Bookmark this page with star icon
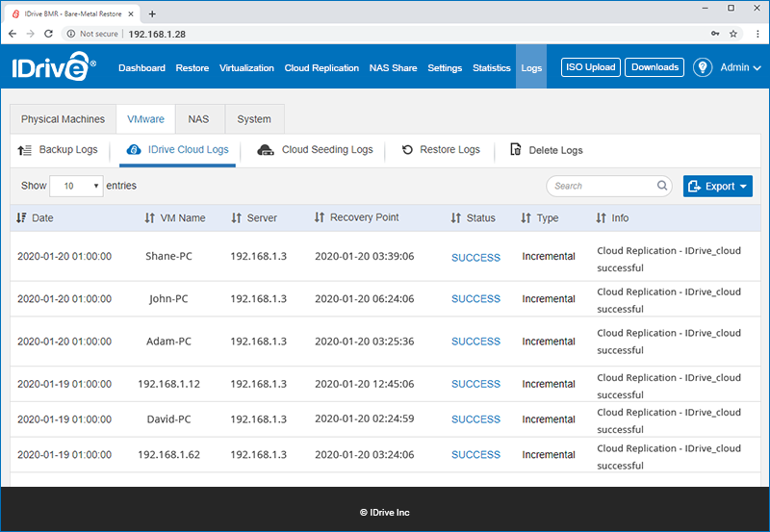This screenshot has height=532, width=770. click(733, 34)
